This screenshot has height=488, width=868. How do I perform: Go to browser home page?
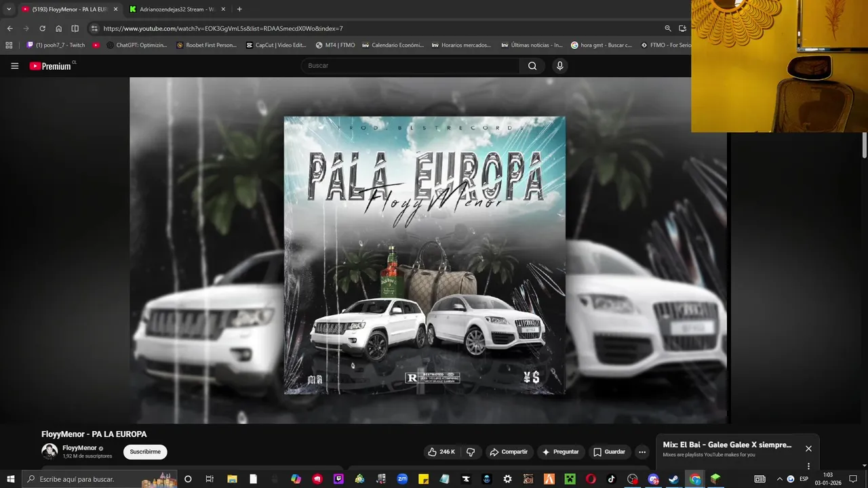[58, 28]
